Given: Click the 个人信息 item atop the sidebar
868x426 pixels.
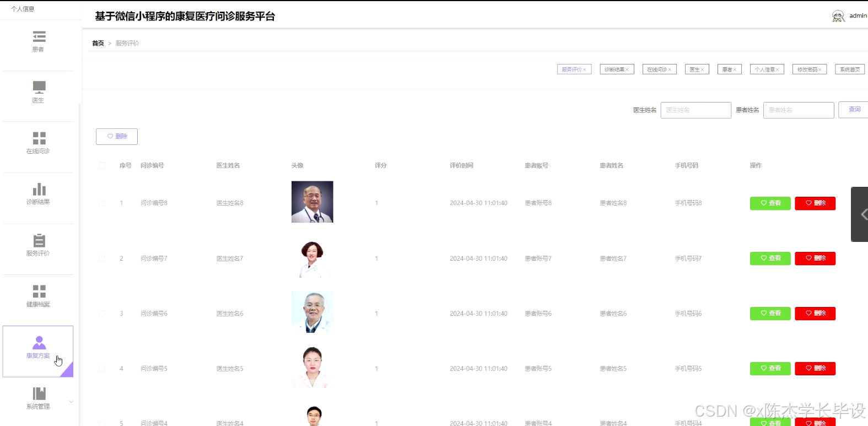Looking at the screenshot, I should pyautogui.click(x=23, y=9).
